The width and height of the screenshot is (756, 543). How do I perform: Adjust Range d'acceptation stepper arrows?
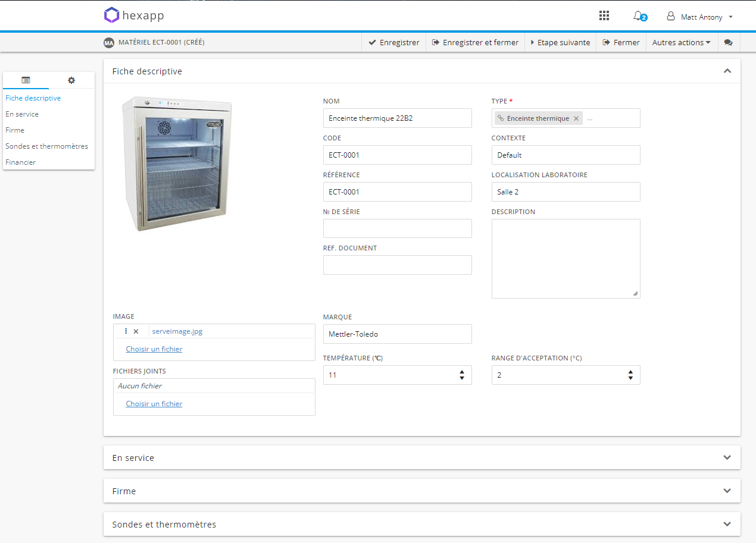click(x=630, y=375)
